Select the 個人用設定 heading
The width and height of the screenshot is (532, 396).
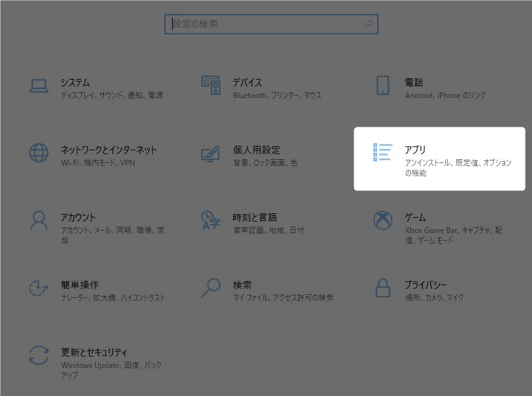tap(257, 150)
